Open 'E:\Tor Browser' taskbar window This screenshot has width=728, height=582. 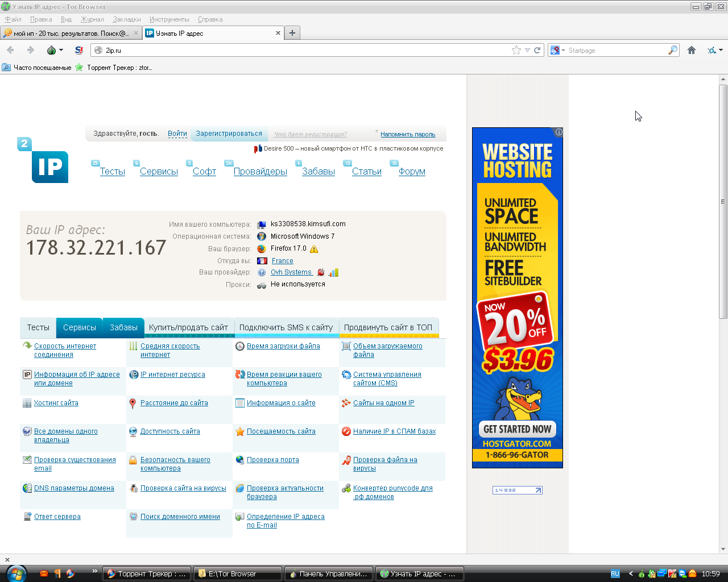(238, 573)
